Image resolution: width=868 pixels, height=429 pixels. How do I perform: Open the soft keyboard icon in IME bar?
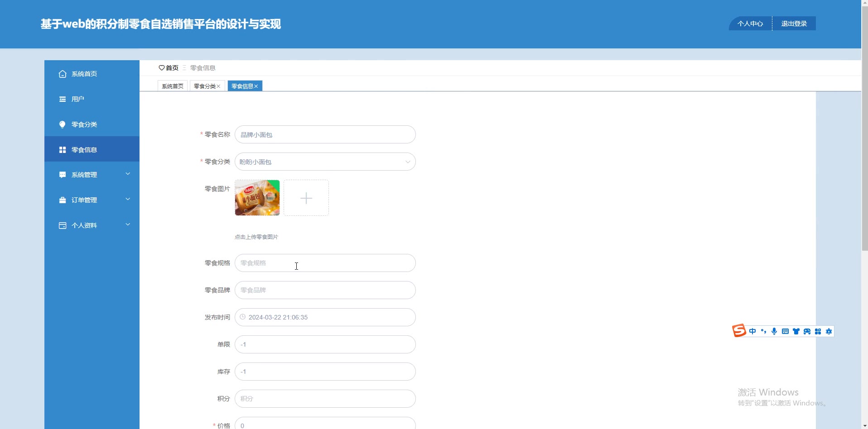click(x=785, y=331)
